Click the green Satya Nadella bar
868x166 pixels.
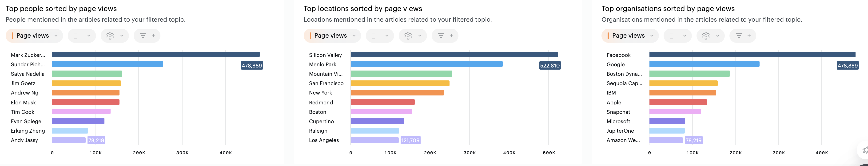tap(87, 74)
